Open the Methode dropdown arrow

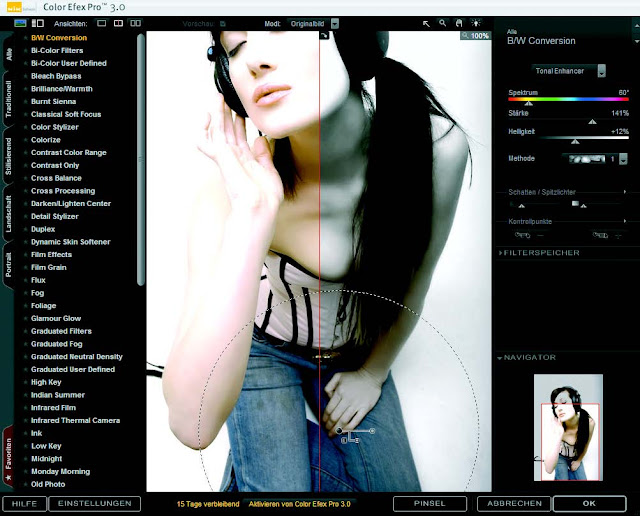[x=623, y=159]
